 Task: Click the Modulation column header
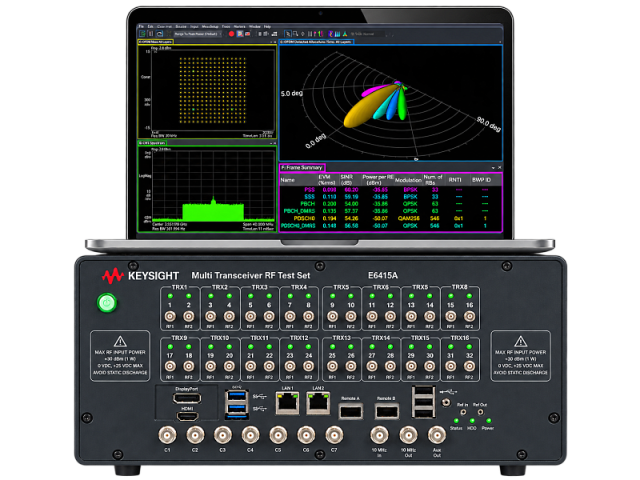tap(408, 180)
